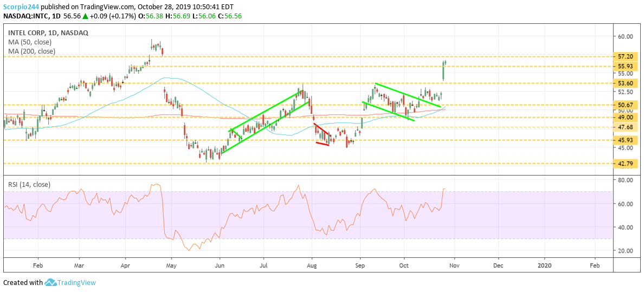644x292 pixels.
Task: Click the H:56.69 high price value
Action: click(177, 17)
